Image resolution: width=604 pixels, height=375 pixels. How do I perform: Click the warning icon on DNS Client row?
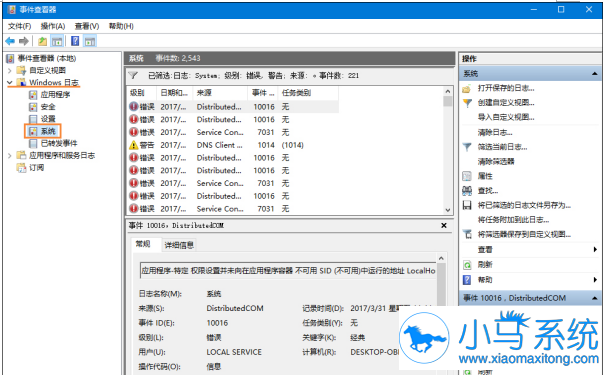[x=133, y=145]
